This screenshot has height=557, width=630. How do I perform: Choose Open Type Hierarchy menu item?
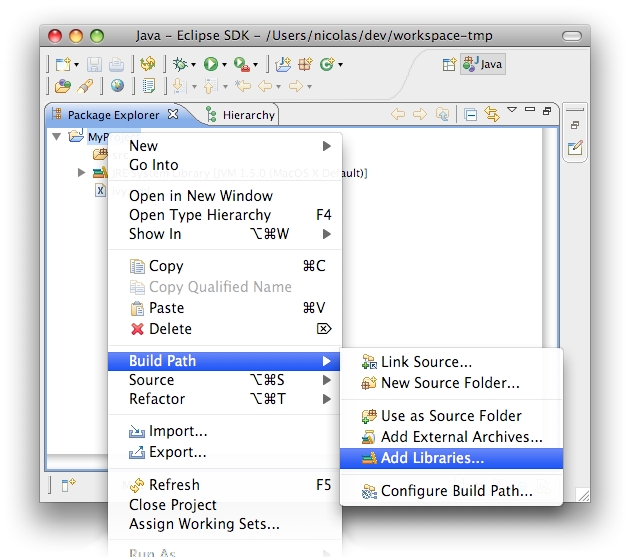pyautogui.click(x=200, y=215)
